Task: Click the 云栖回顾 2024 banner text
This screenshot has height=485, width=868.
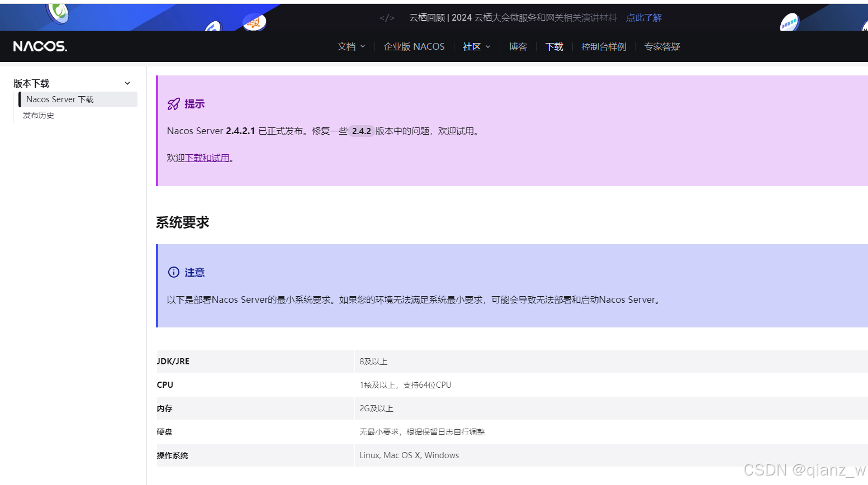Action: coord(513,18)
